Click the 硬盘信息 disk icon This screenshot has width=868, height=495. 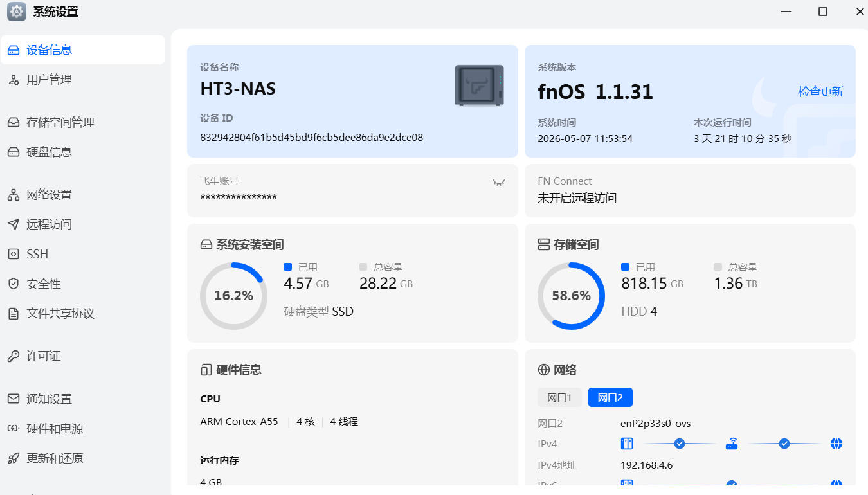click(14, 152)
